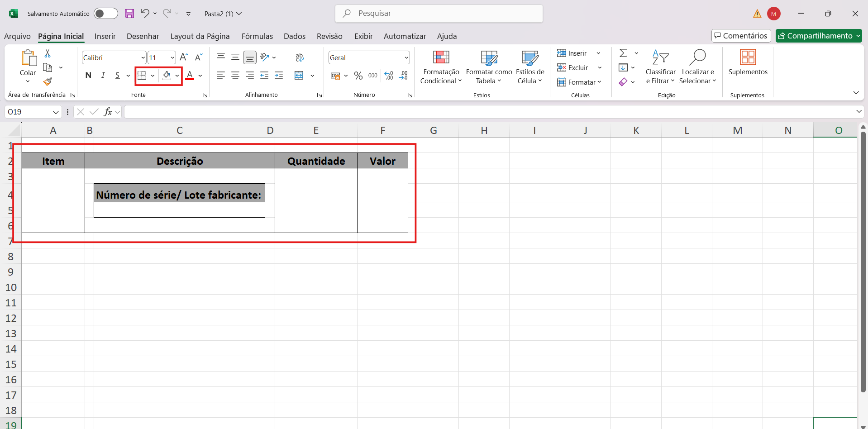Screen dimensions: 868x429
Task: Open the font name Calibri dropdown
Action: [x=143, y=58]
